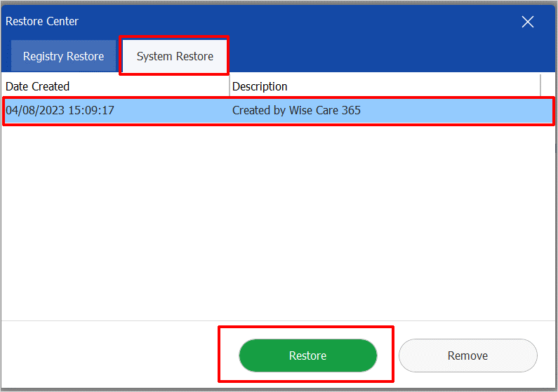Switch to the Registry Restore tab
The image size is (558, 392).
(63, 56)
